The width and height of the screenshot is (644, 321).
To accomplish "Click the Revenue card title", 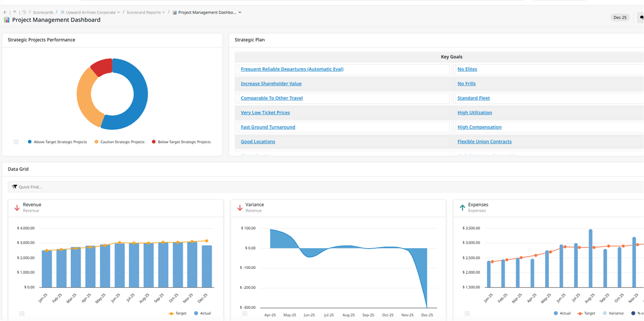I will (x=32, y=205).
